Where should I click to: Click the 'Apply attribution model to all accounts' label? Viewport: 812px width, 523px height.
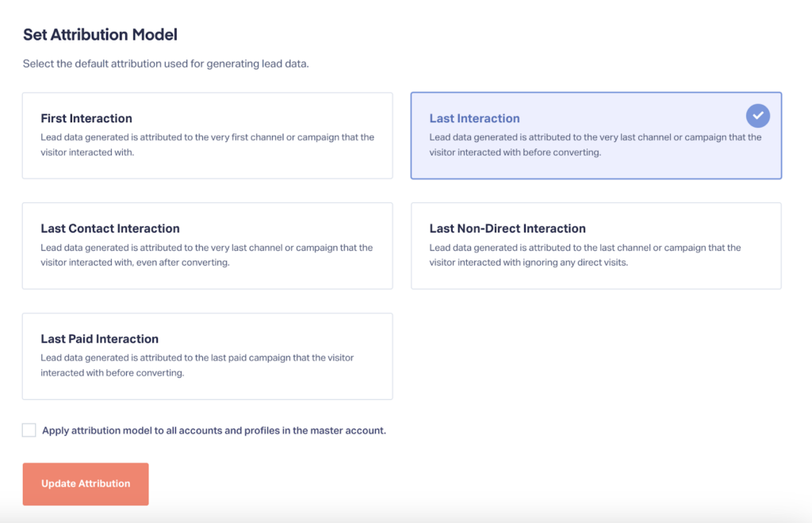coord(214,431)
